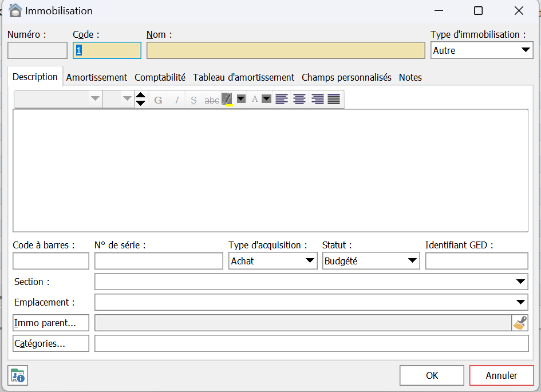Center the description text
541x392 pixels.
point(299,100)
